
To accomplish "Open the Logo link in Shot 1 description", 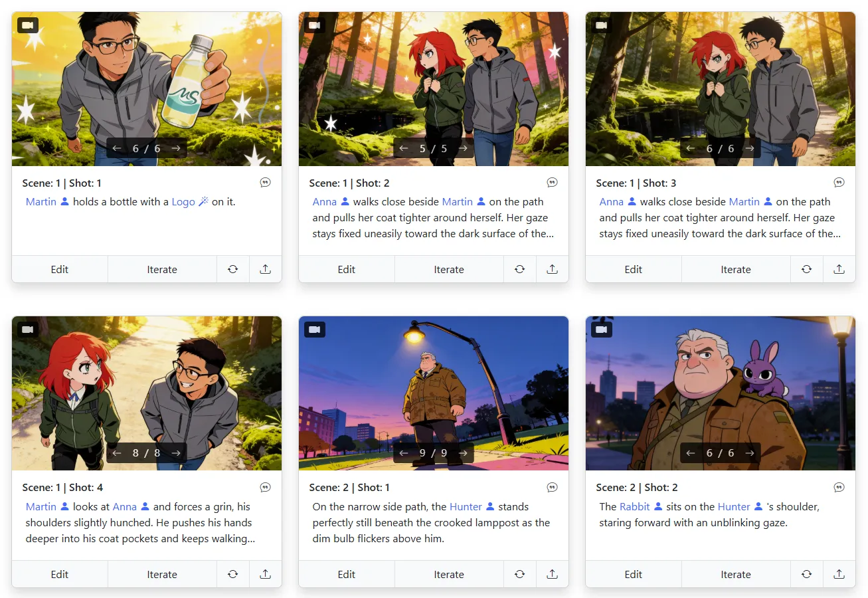I will [x=183, y=202].
